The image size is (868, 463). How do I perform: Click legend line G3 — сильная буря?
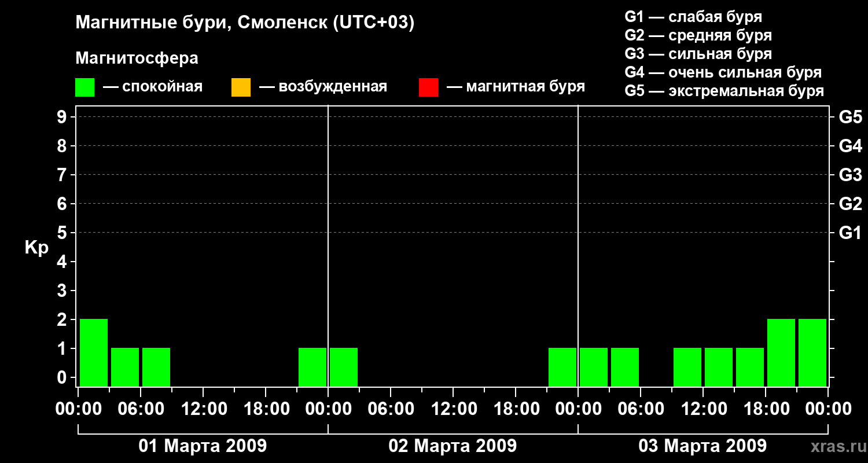tap(698, 54)
